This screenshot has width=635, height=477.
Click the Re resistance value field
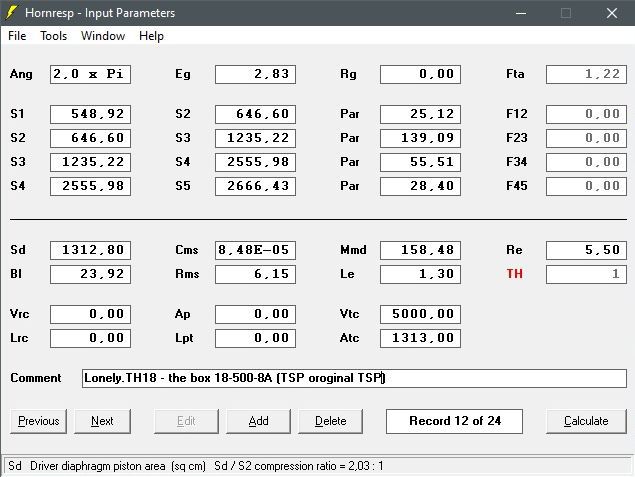pyautogui.click(x=586, y=250)
